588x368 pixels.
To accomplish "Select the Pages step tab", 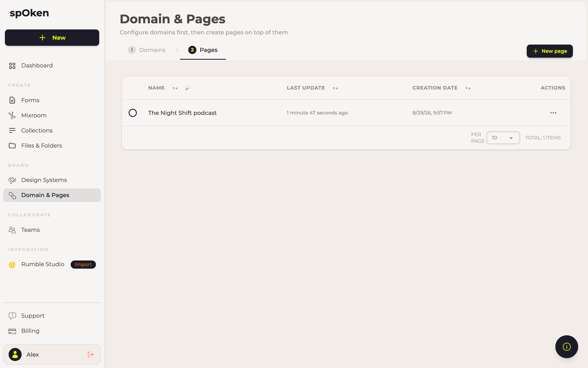I will tap(203, 50).
